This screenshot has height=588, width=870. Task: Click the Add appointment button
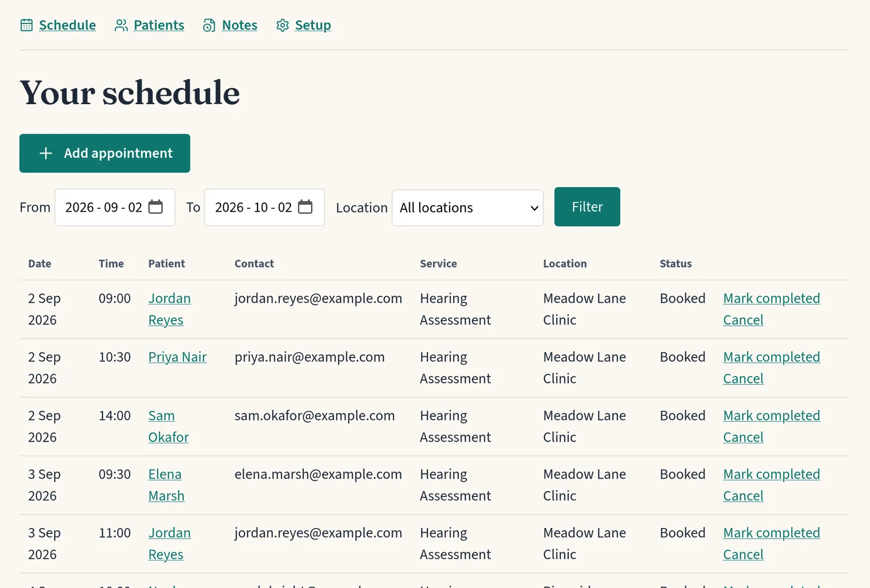tap(105, 153)
